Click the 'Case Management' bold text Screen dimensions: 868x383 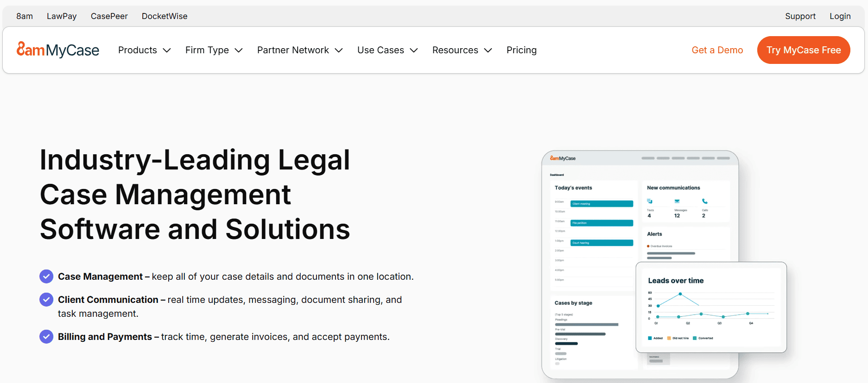100,276
